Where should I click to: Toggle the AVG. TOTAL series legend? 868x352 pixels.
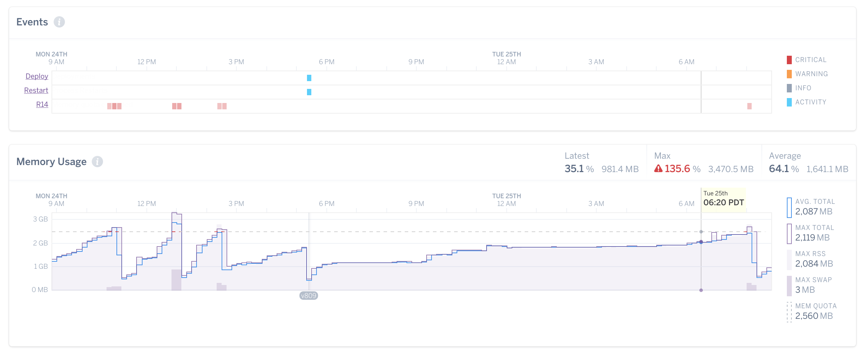[x=811, y=207]
